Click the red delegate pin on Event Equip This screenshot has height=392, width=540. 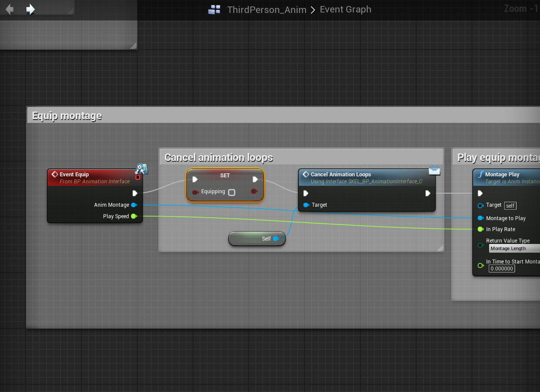click(138, 177)
